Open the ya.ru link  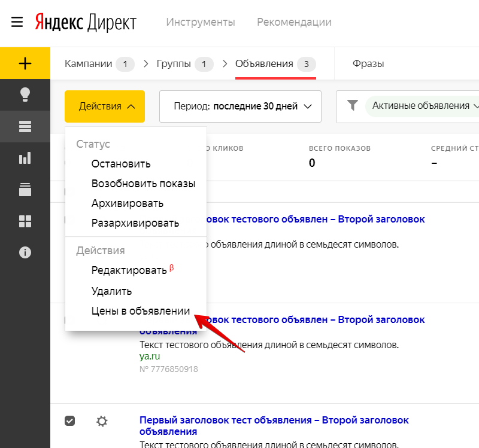coord(151,357)
